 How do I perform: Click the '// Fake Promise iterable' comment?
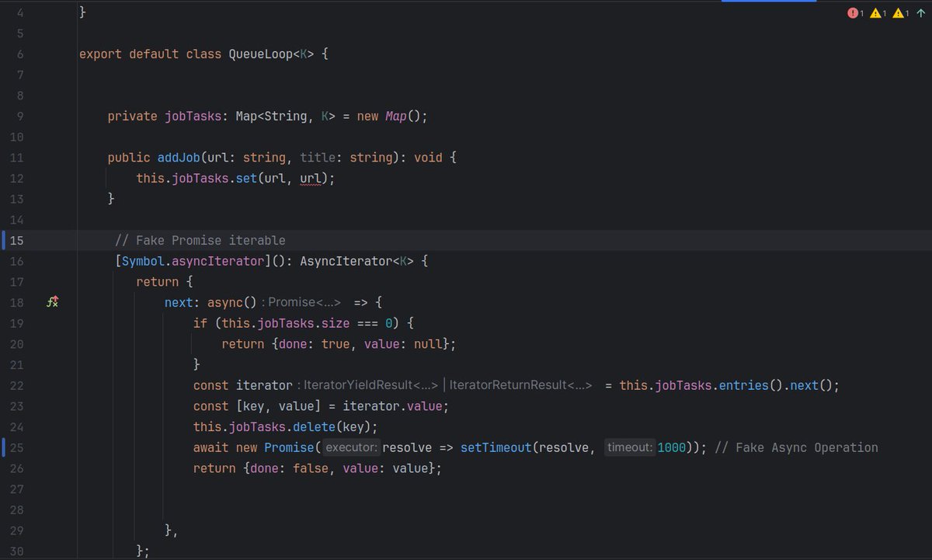200,240
